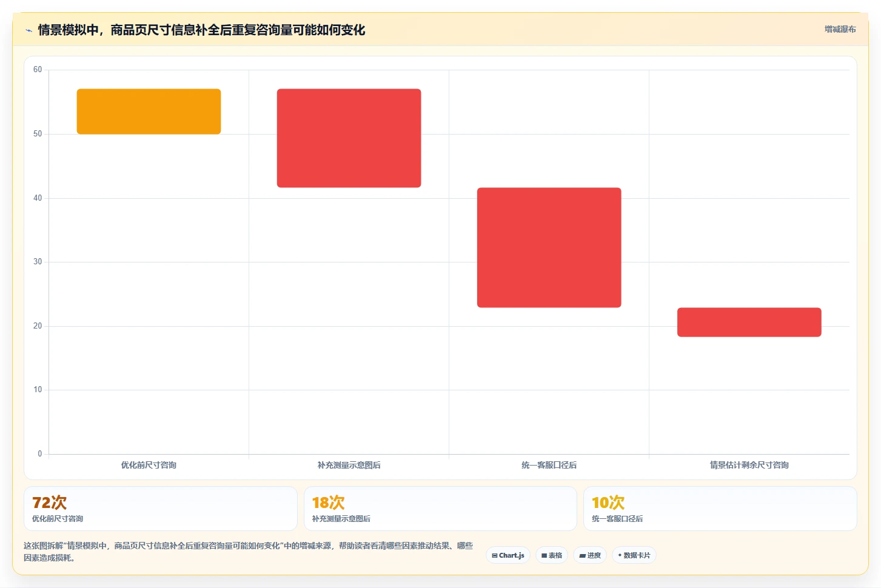Image resolution: width=881 pixels, height=588 pixels.
Task: Click the chart title text
Action: (201, 30)
